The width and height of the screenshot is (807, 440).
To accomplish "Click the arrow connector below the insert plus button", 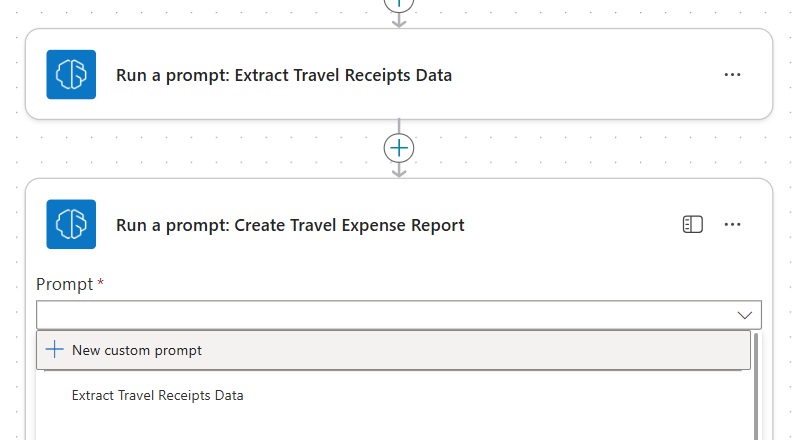I will click(399, 171).
